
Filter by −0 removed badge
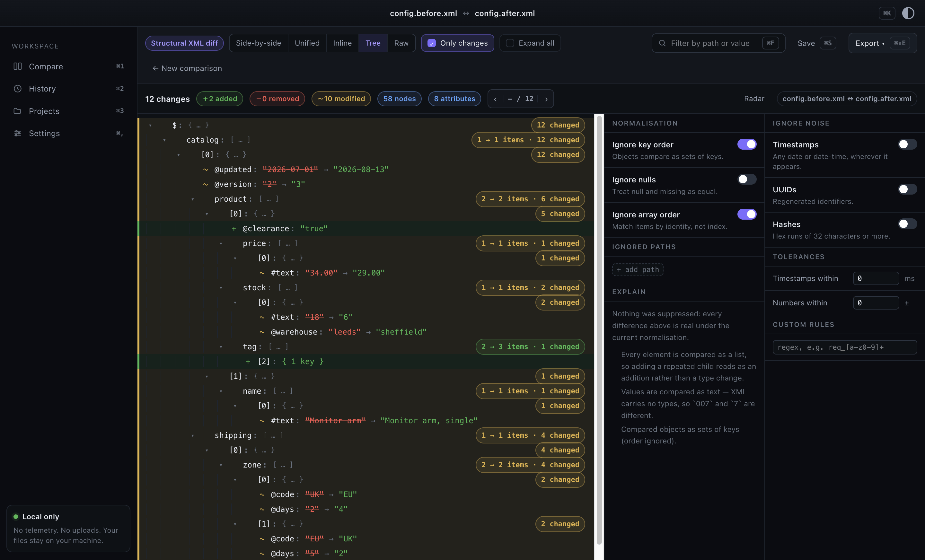coord(277,99)
